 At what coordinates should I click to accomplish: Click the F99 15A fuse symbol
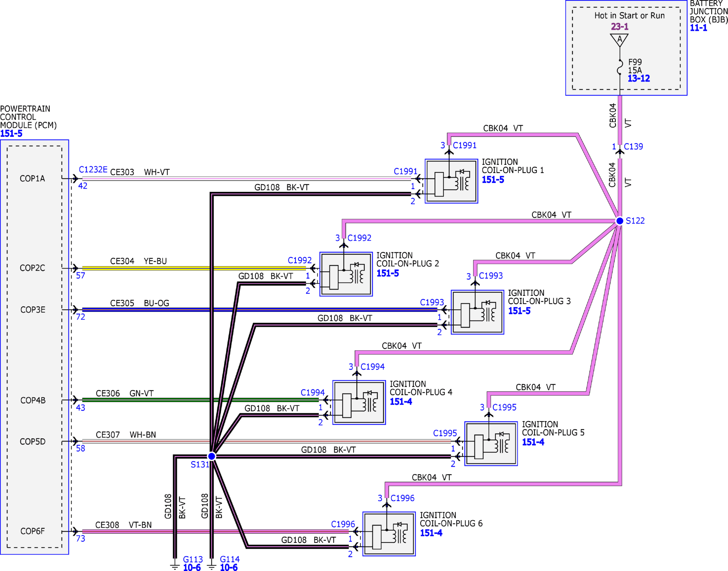(x=620, y=67)
